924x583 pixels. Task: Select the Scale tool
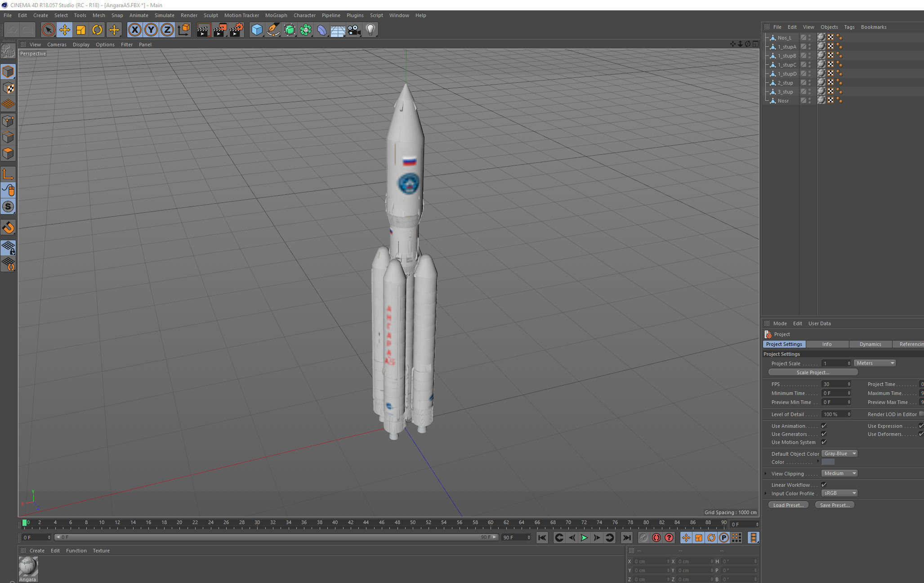click(x=80, y=30)
